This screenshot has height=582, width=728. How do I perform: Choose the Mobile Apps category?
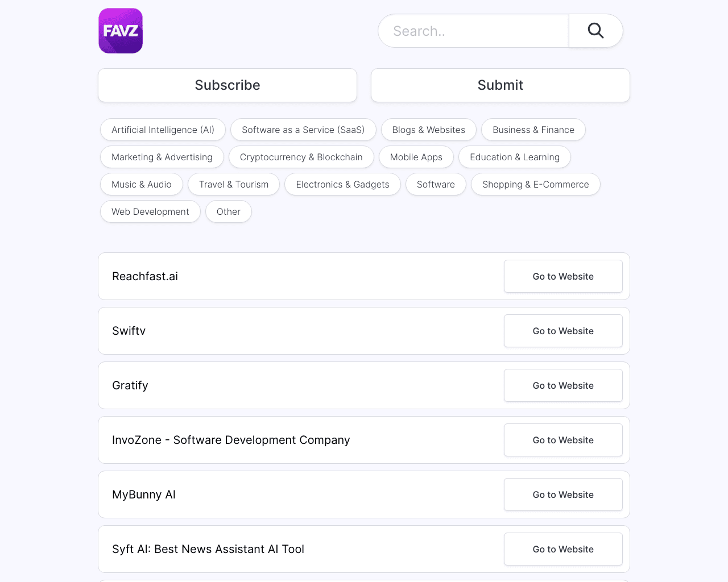click(x=416, y=157)
